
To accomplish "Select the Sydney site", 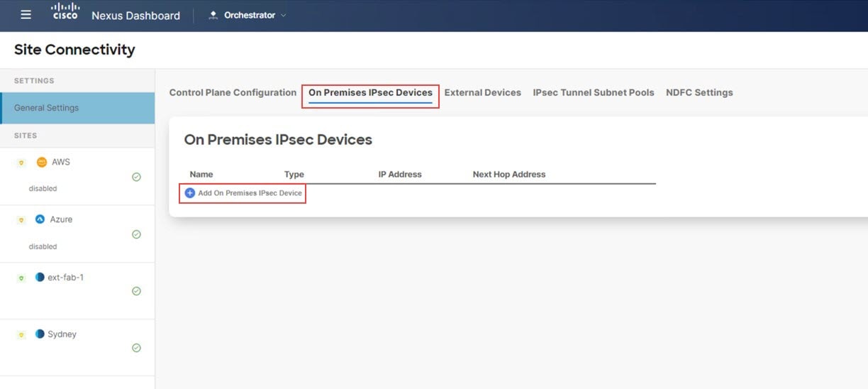I will (x=77, y=348).
